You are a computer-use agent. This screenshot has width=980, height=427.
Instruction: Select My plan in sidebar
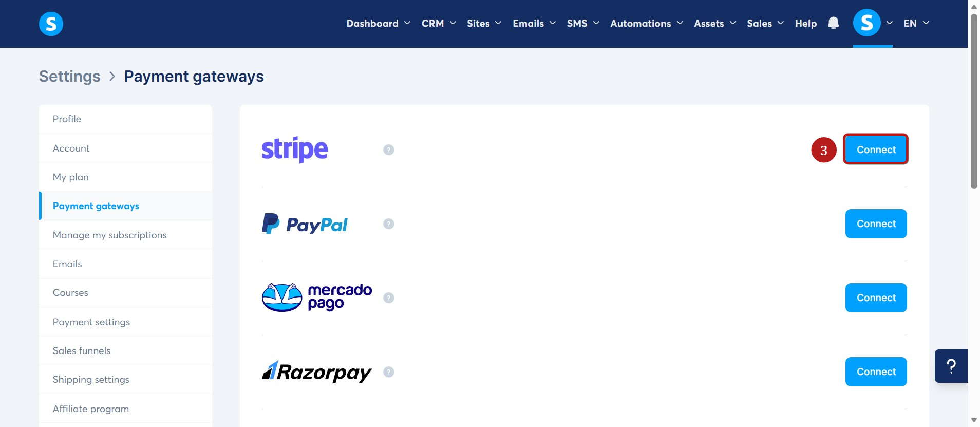[125, 177]
